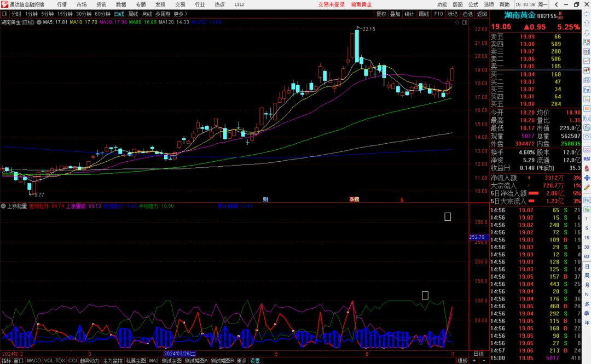Click the 设置 settings button at bottom

(x=255, y=361)
